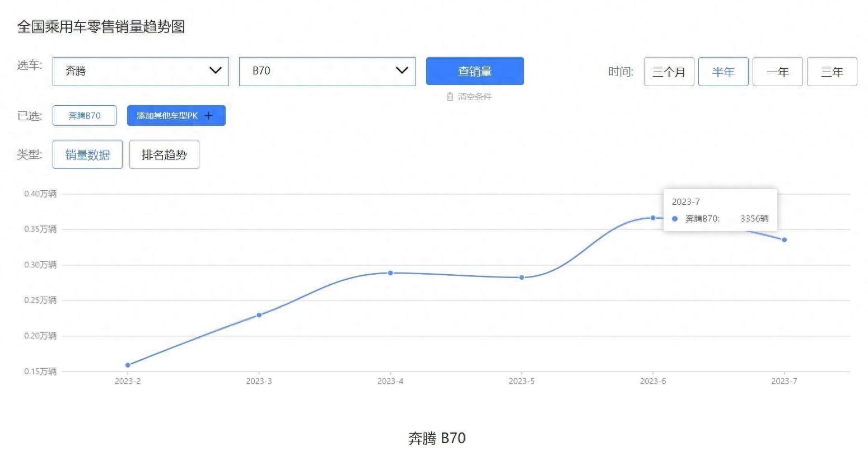Click the 0.20万辆 y-axis label
The height and width of the screenshot is (456, 868).
click(40, 336)
